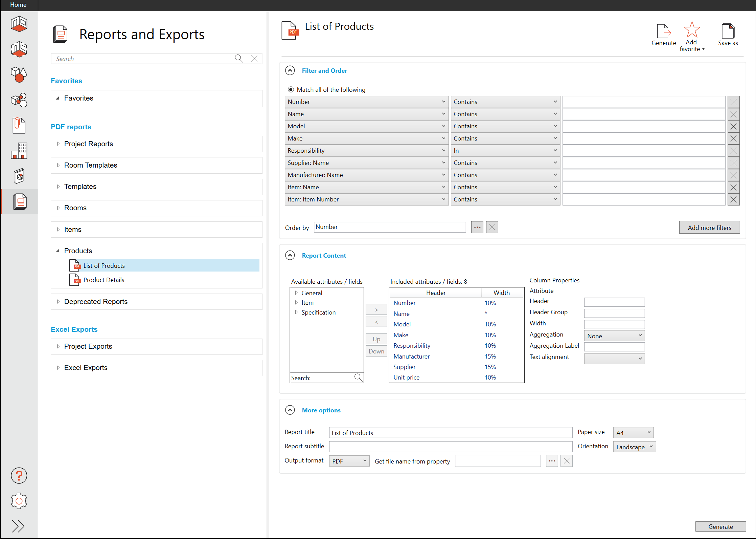Click the Generate report icon at top
The width and height of the screenshot is (756, 539).
tap(663, 31)
